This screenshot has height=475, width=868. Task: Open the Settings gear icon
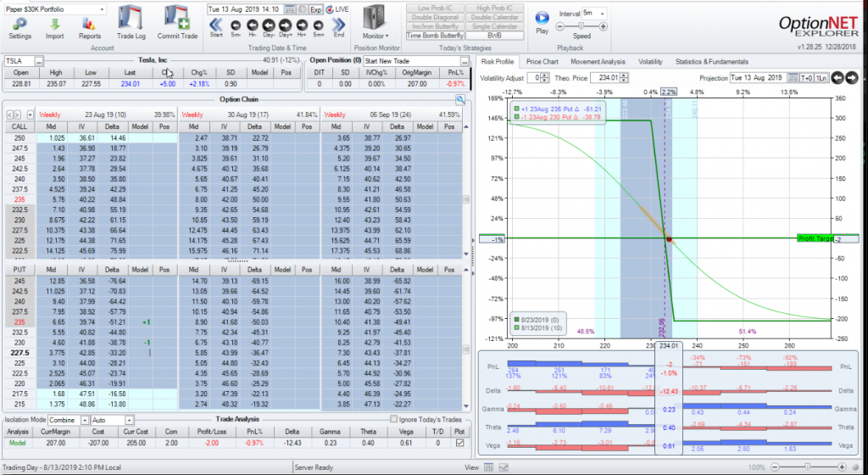(20, 24)
